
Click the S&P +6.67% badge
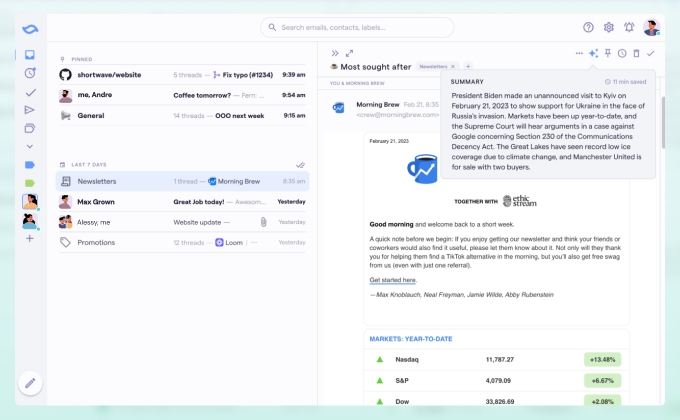(x=602, y=381)
